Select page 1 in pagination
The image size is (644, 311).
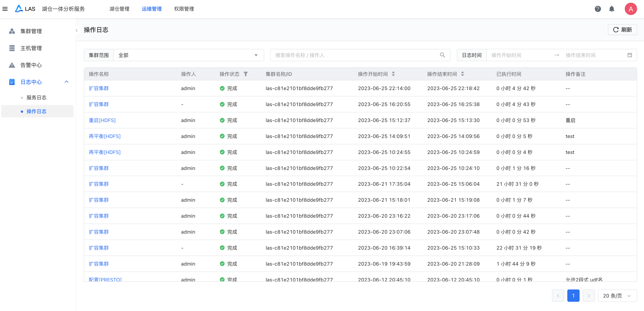[x=573, y=296]
